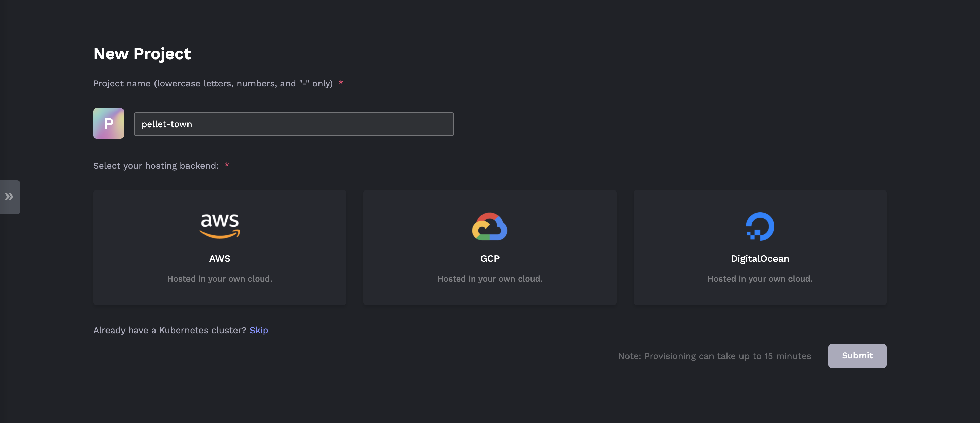Click the DigitalOcean title label
980x423 pixels.
click(760, 259)
